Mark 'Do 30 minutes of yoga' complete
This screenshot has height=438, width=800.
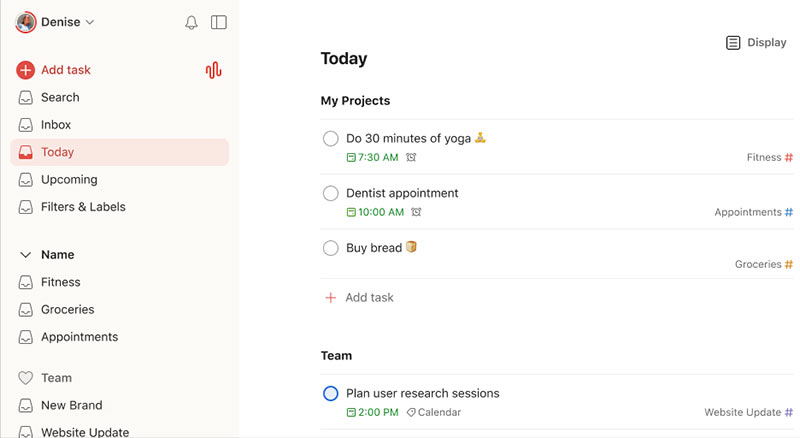[331, 139]
